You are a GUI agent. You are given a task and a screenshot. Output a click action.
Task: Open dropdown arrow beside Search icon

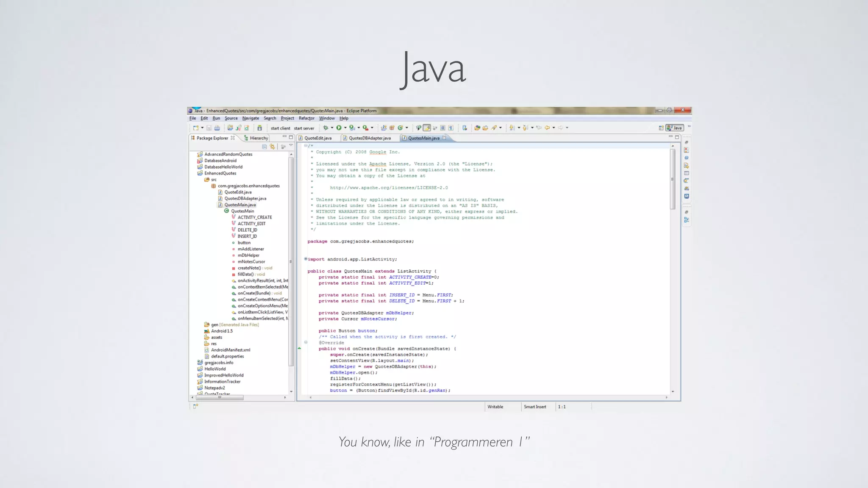501,128
